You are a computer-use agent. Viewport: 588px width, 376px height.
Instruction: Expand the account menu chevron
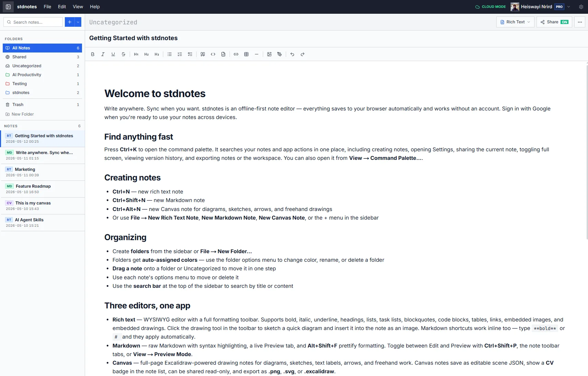[x=568, y=7]
